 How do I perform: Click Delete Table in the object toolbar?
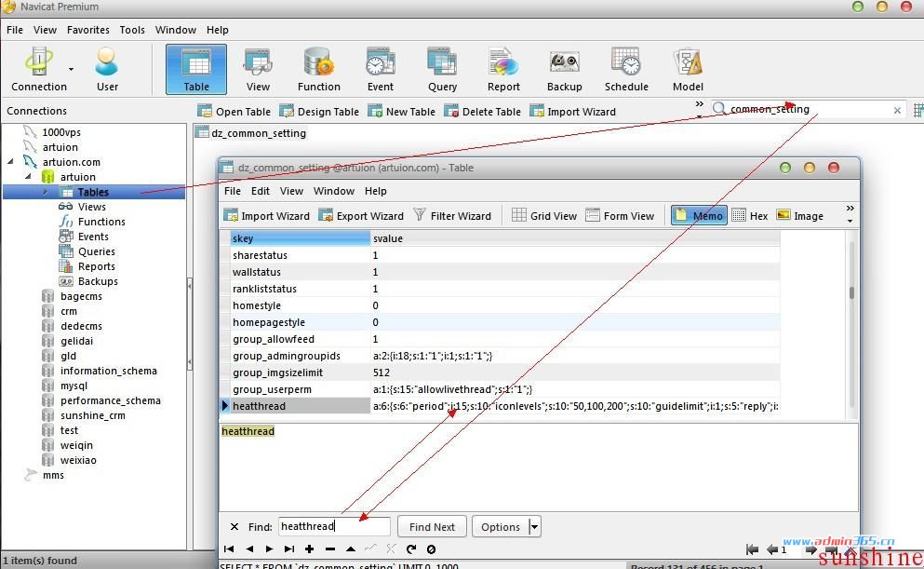[483, 112]
